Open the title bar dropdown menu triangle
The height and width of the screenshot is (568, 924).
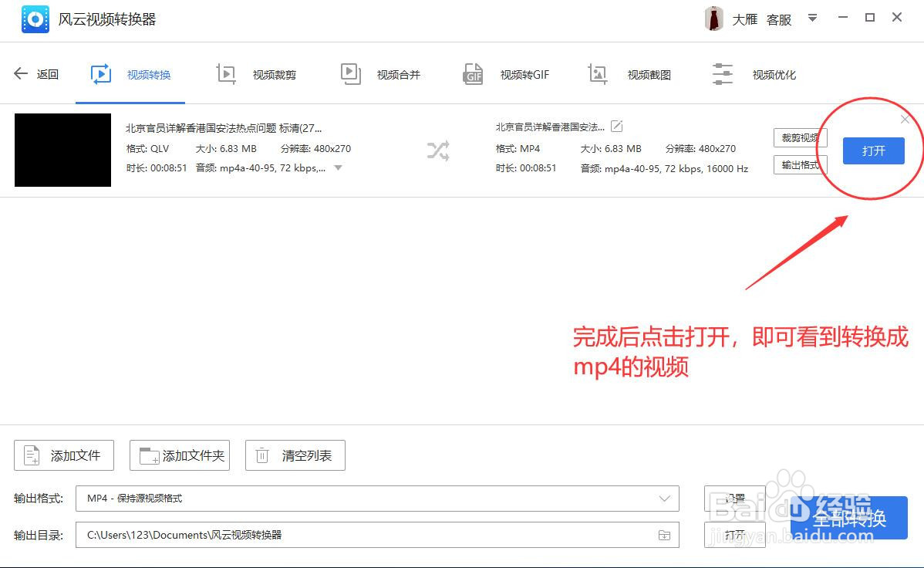pyautogui.click(x=812, y=19)
